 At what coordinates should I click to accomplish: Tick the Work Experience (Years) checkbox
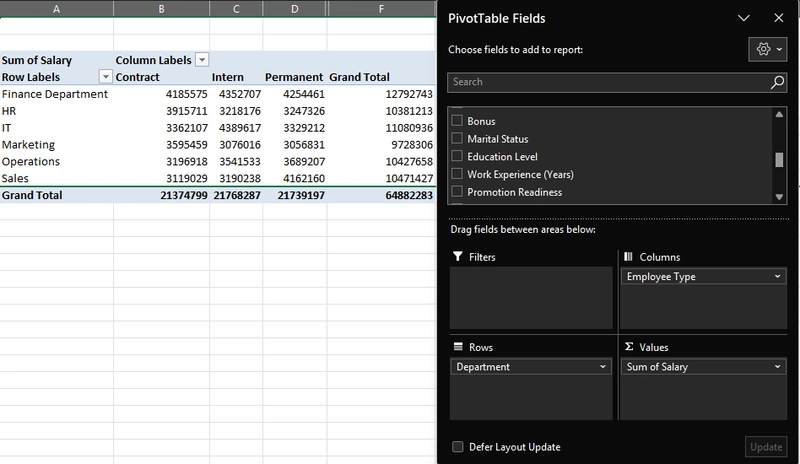click(457, 174)
